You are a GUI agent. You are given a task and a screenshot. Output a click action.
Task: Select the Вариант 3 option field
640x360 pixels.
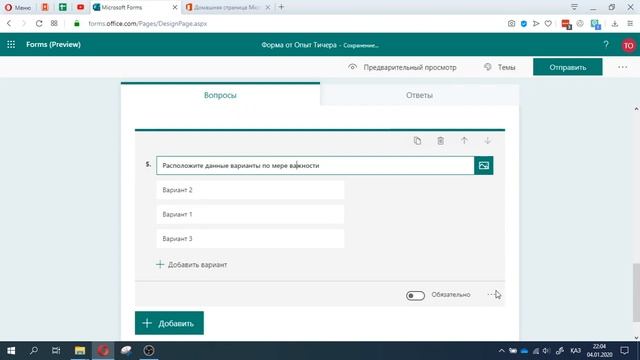250,239
